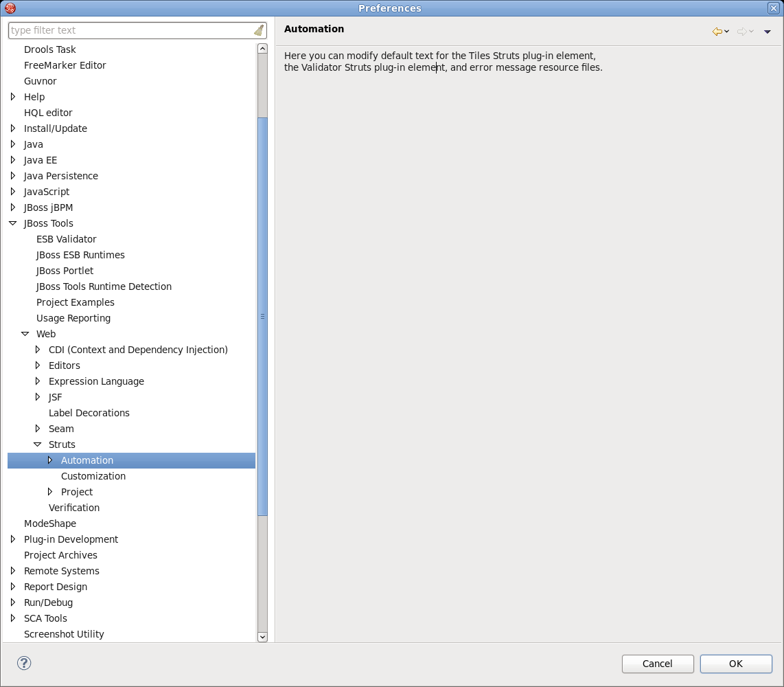Expand the Expression Language node
784x687 pixels.
click(x=38, y=381)
